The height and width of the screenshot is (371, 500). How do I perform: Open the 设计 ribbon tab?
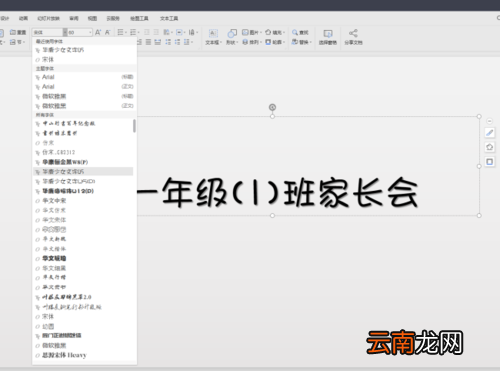pyautogui.click(x=4, y=18)
